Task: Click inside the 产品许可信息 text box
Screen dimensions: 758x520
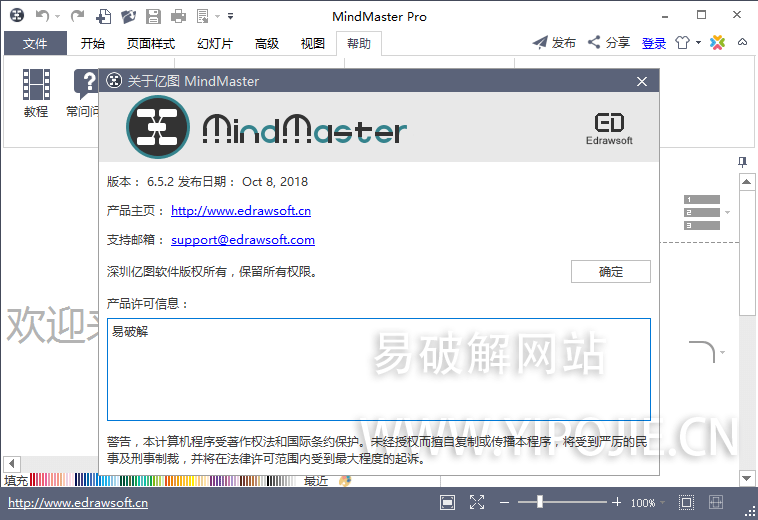Action: (x=379, y=369)
